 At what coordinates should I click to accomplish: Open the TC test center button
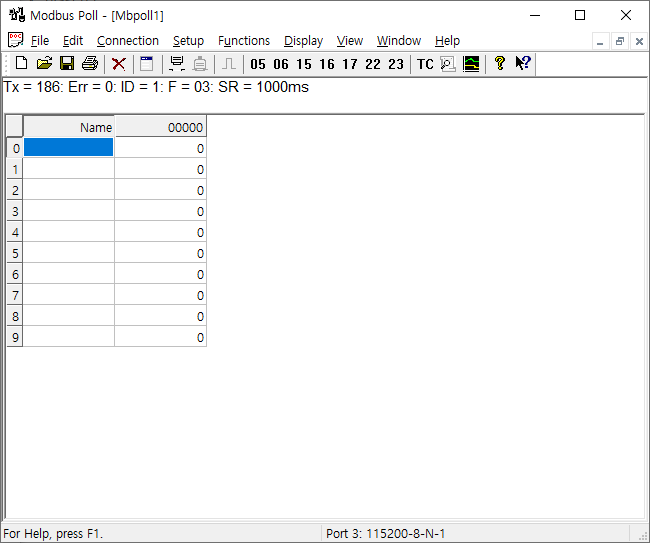click(425, 64)
